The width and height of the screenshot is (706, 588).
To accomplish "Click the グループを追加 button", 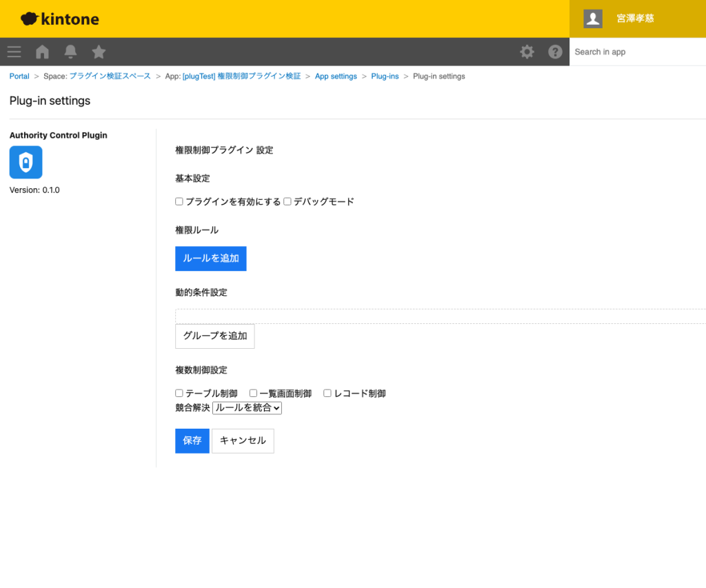I will pyautogui.click(x=214, y=336).
